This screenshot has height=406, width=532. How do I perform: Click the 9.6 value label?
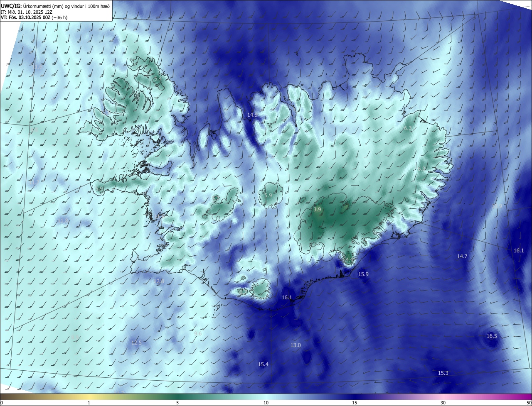click(x=198, y=333)
